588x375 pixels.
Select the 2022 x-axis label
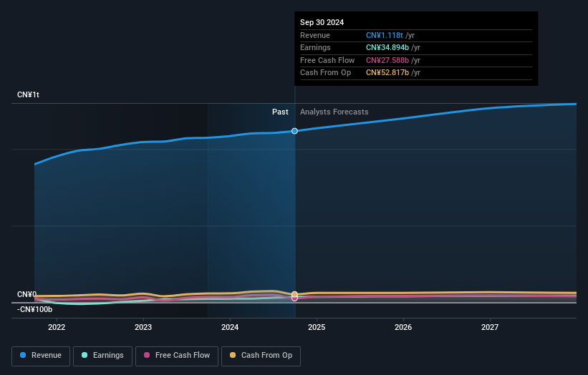click(57, 328)
